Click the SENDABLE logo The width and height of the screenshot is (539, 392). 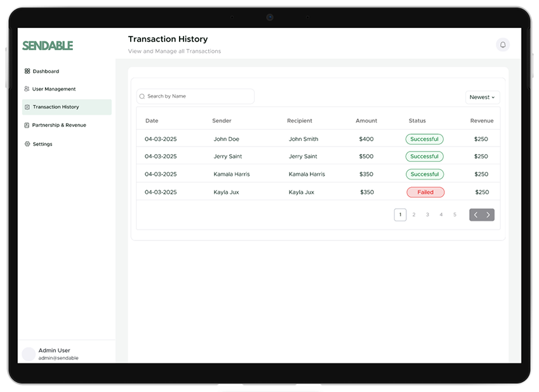(48, 46)
